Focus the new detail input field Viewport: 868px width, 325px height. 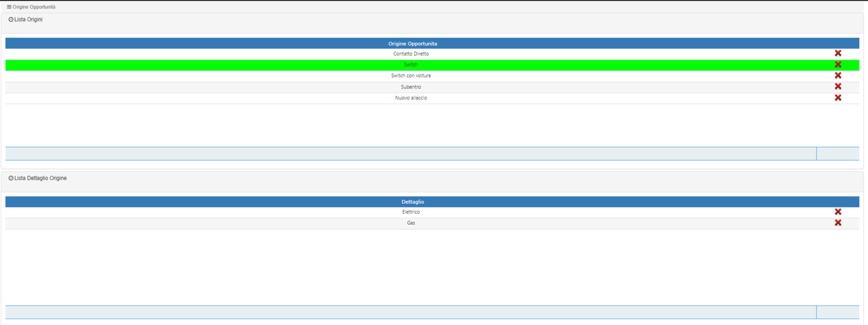411,312
